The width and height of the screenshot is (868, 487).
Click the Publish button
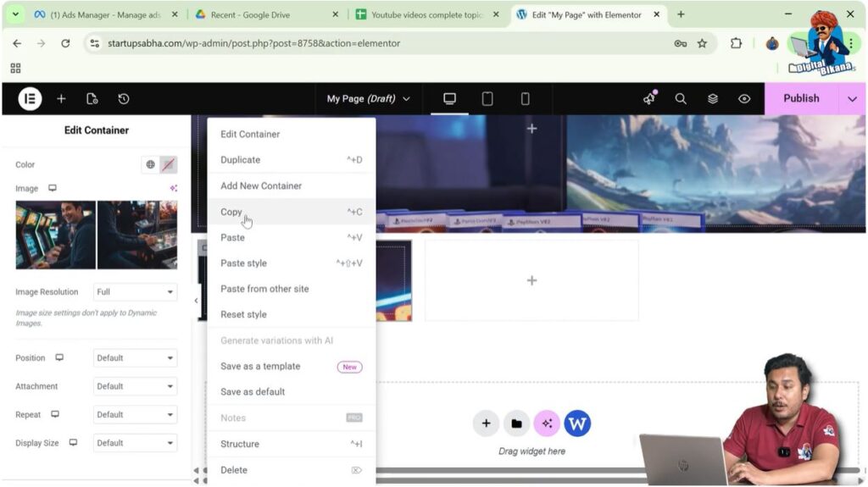point(801,98)
